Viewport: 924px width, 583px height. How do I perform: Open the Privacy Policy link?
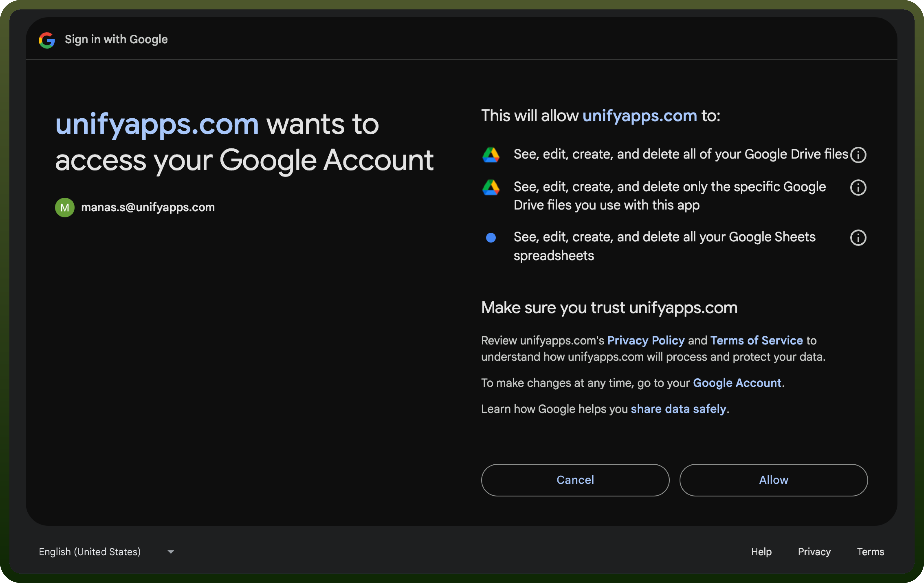(646, 340)
